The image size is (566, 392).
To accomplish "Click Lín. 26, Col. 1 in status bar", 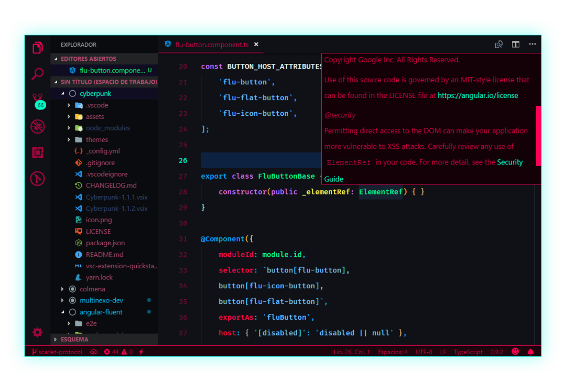I will (352, 352).
